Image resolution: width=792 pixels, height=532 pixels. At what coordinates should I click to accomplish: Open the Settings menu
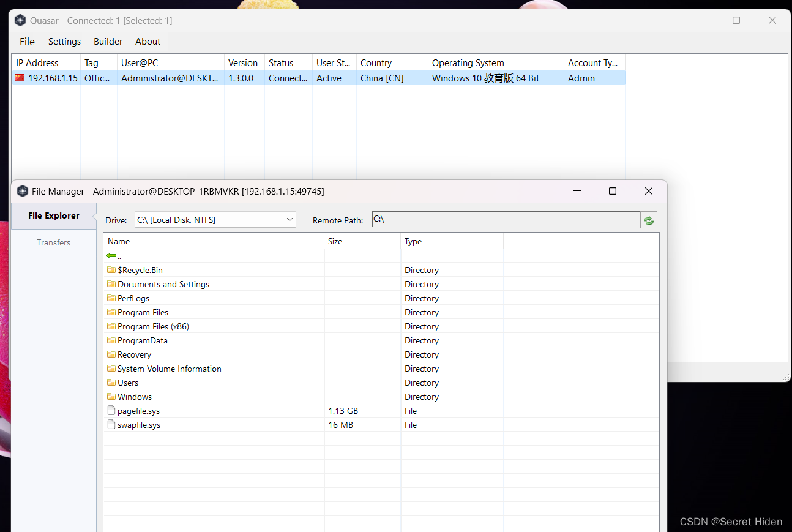[x=64, y=42]
